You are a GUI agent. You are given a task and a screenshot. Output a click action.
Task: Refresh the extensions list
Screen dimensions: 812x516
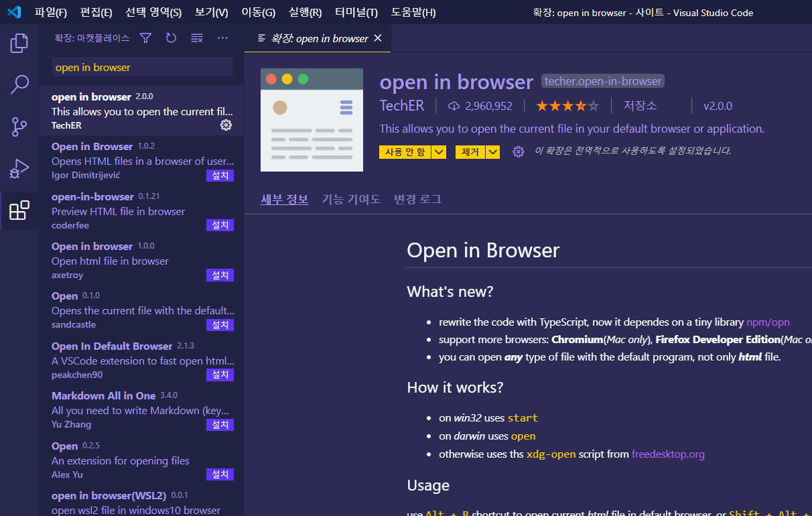pos(171,38)
